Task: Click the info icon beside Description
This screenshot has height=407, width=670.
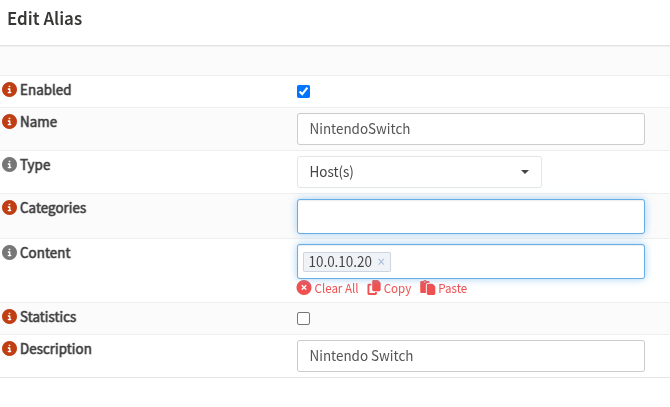Action: click(9, 348)
